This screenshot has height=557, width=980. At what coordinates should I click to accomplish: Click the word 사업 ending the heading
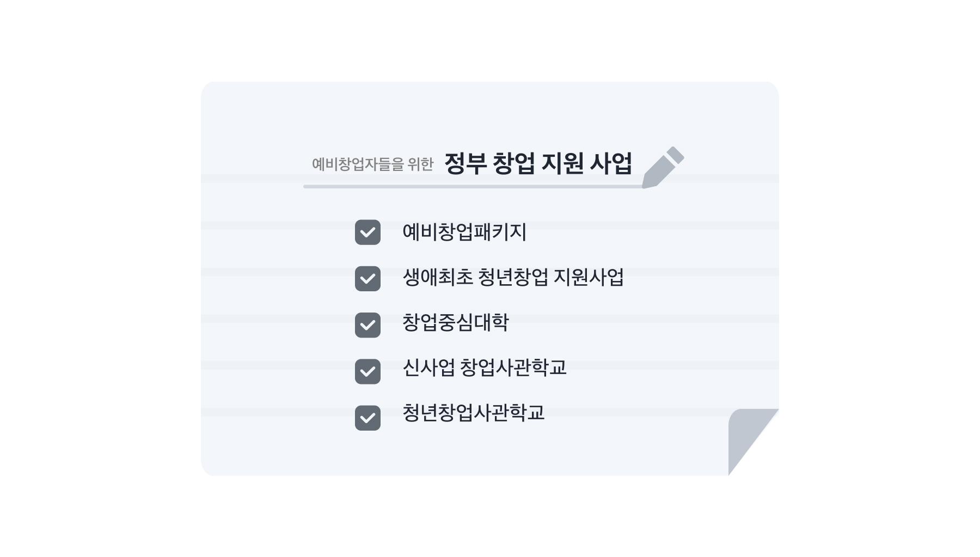[x=610, y=163]
